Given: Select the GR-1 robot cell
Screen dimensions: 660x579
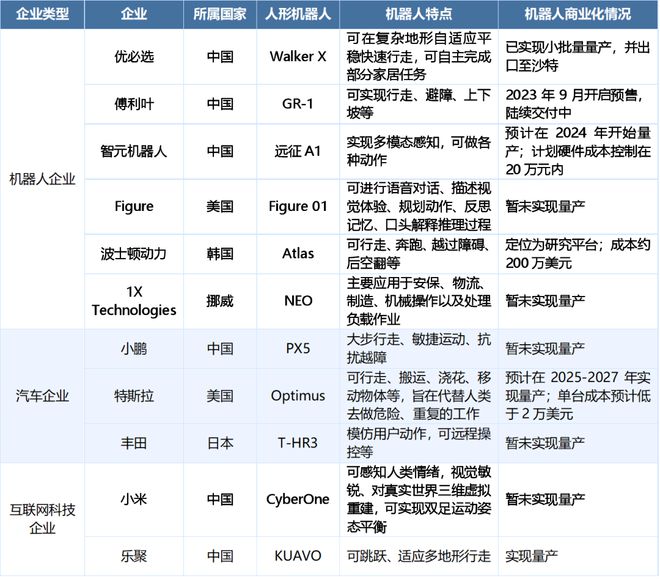Looking at the screenshot, I should (x=298, y=104).
